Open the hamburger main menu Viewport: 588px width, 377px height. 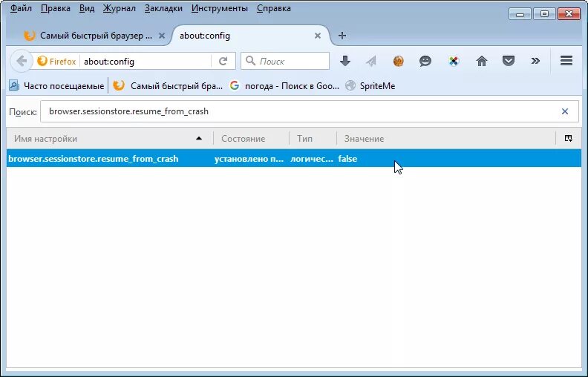[x=566, y=61]
